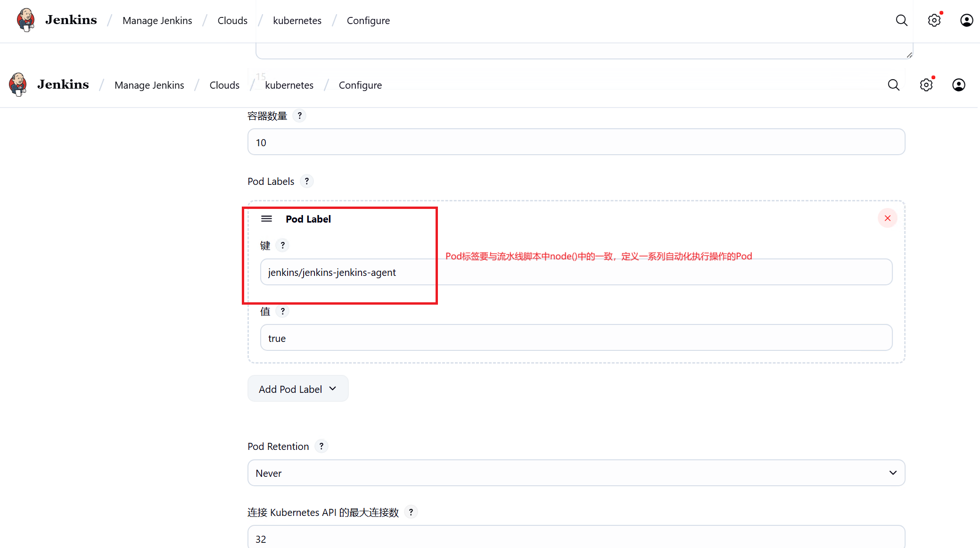
Task: Open the lower user account icon
Action: pos(958,85)
